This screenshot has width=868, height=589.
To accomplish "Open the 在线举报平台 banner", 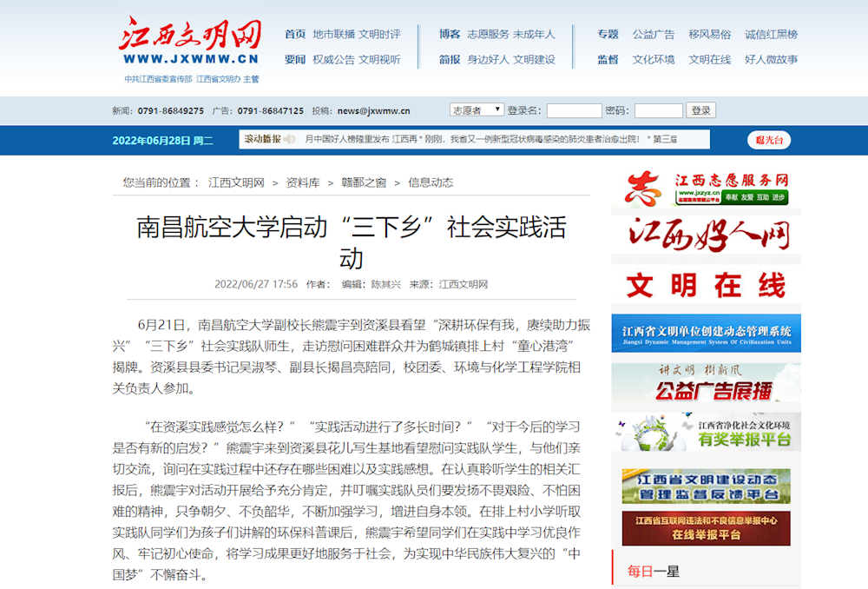I will tap(706, 528).
